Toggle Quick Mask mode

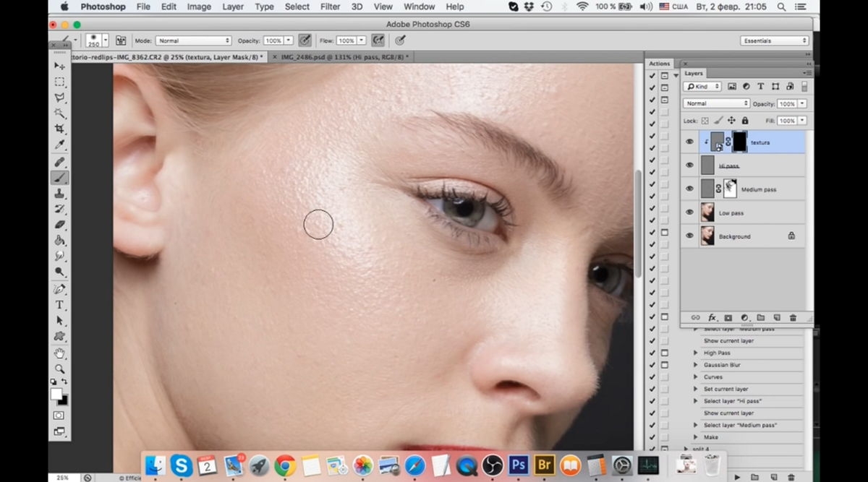(59, 416)
